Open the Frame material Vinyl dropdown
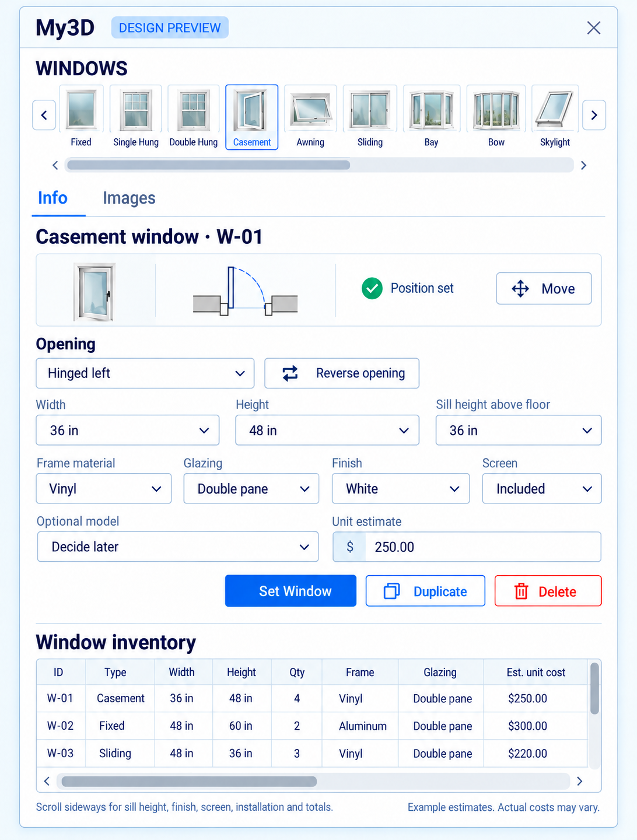Image resolution: width=637 pixels, height=840 pixels. (x=104, y=489)
